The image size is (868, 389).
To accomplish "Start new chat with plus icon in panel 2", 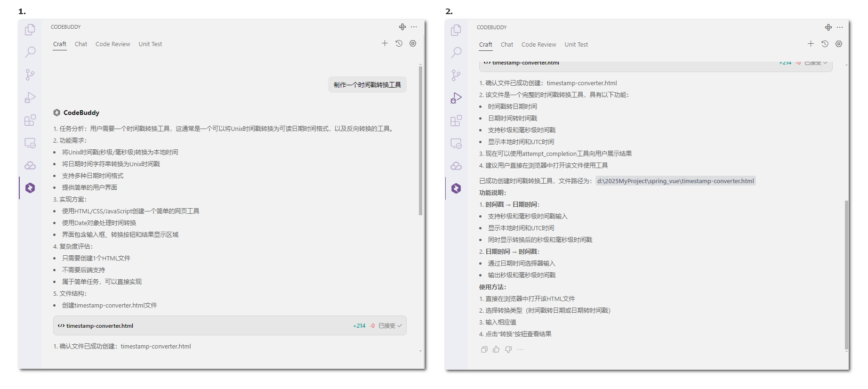I will pyautogui.click(x=811, y=44).
